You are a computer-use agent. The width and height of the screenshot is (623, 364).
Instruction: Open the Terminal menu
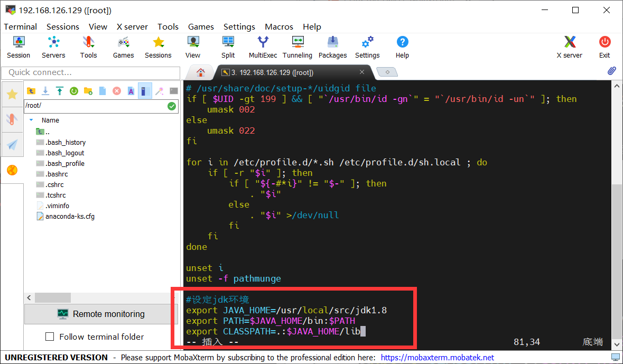coord(20,26)
